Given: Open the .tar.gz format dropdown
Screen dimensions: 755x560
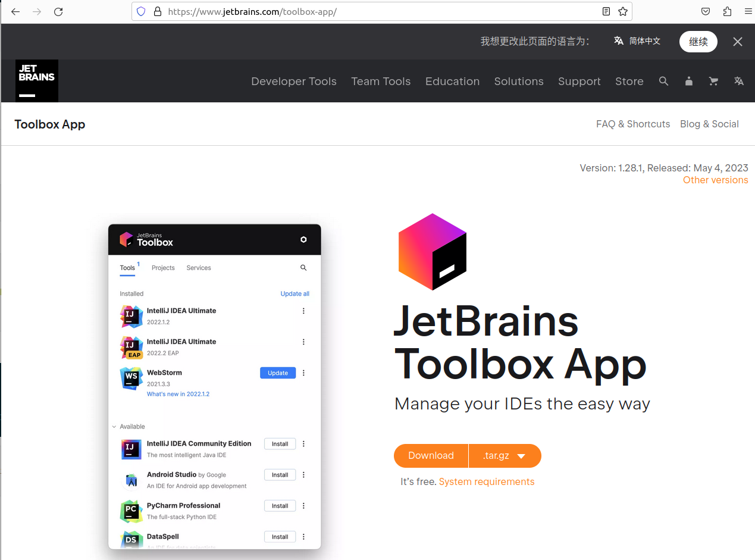Looking at the screenshot, I should coord(505,456).
